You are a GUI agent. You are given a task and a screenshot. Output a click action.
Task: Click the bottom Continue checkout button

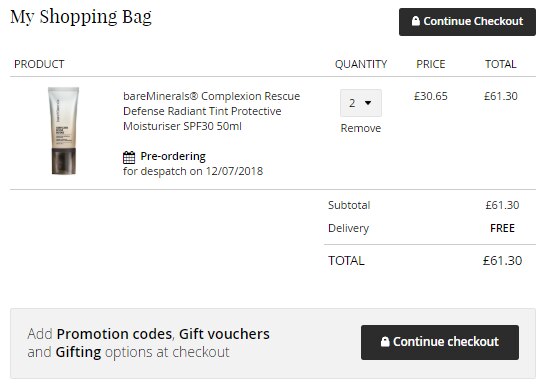point(440,342)
